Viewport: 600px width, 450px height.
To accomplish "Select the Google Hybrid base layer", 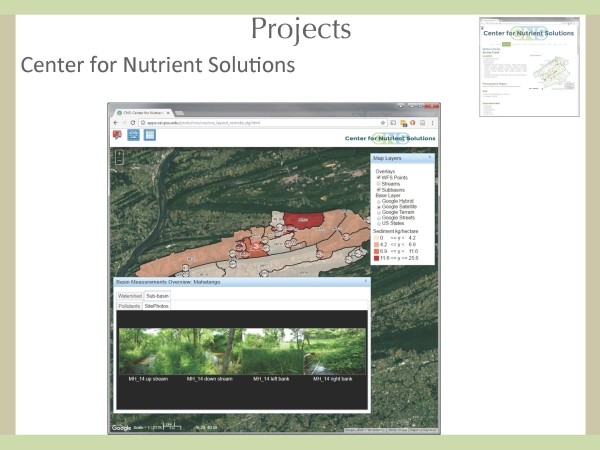I will [x=379, y=201].
